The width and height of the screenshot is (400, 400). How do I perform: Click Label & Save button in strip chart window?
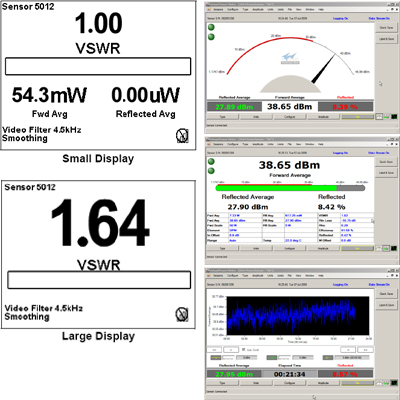pyautogui.click(x=386, y=305)
